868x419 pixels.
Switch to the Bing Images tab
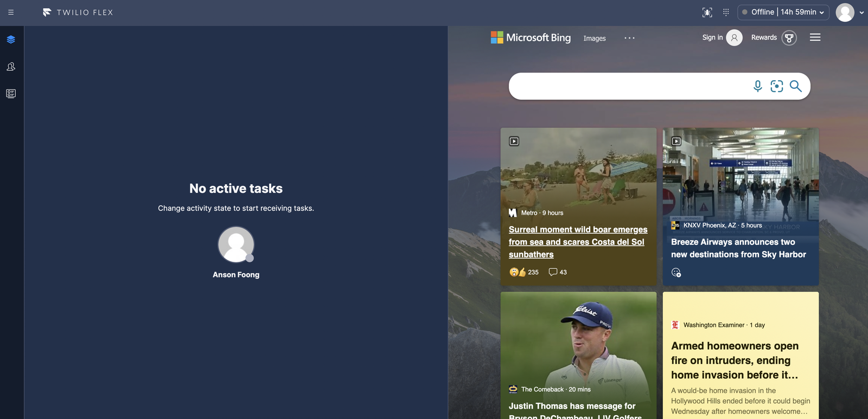click(595, 38)
